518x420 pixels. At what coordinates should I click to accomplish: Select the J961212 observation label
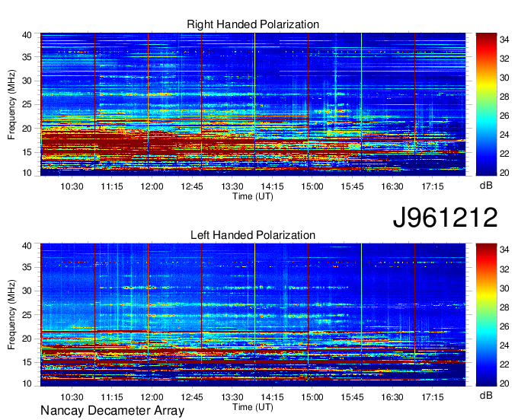[x=445, y=218]
